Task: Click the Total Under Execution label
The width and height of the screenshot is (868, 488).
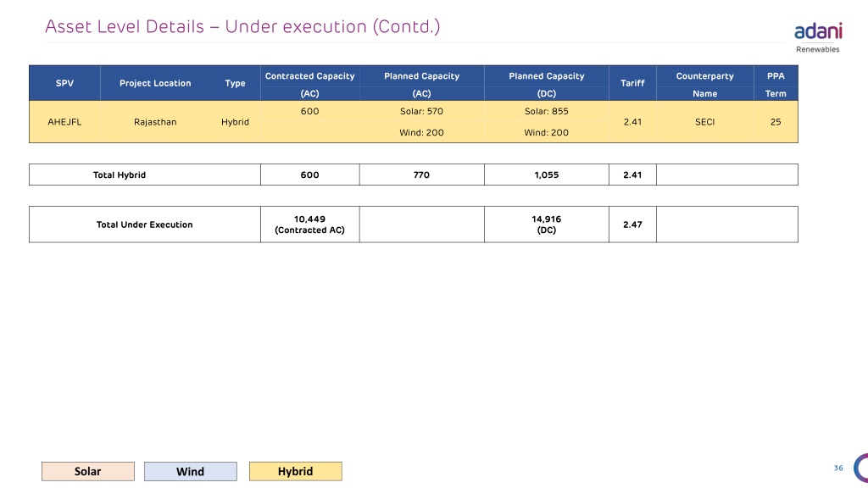Action: (x=144, y=225)
